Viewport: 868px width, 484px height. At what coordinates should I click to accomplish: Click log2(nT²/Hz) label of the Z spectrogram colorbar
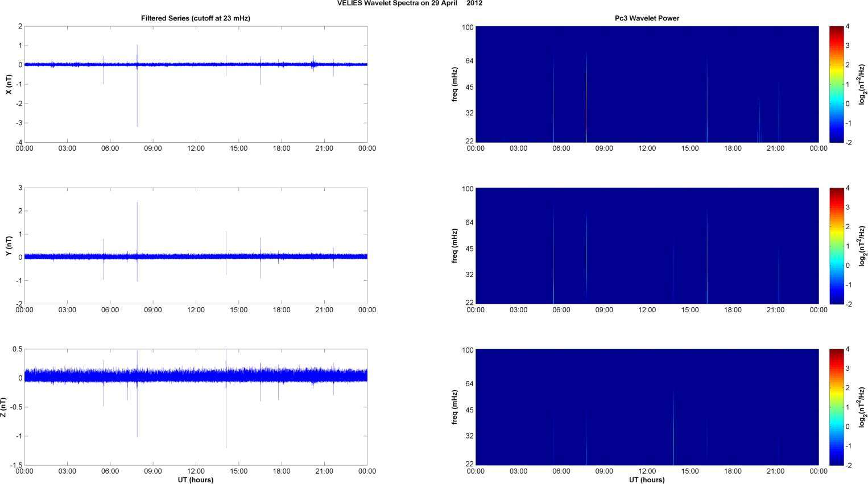862,407
